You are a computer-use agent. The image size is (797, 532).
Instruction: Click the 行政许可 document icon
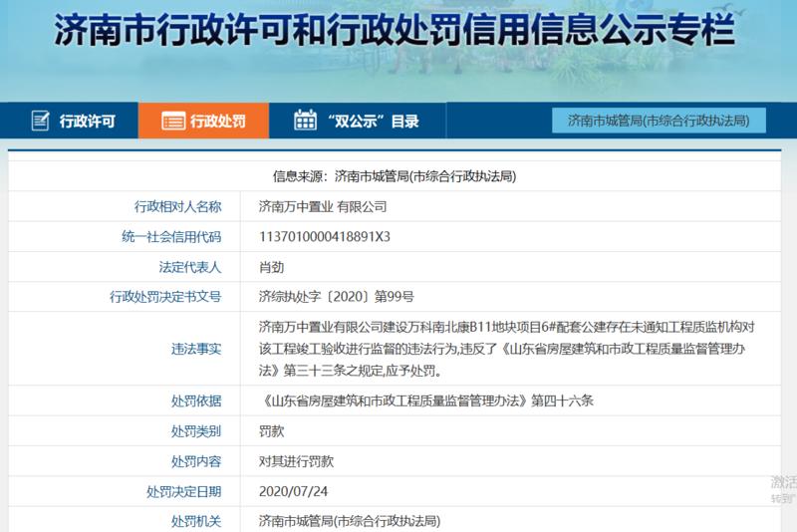tap(40, 121)
